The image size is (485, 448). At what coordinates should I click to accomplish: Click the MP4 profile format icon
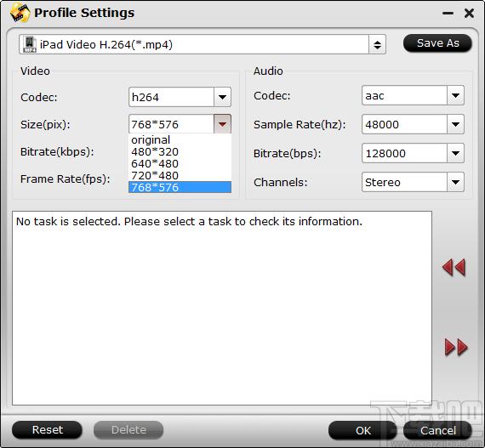click(x=30, y=44)
